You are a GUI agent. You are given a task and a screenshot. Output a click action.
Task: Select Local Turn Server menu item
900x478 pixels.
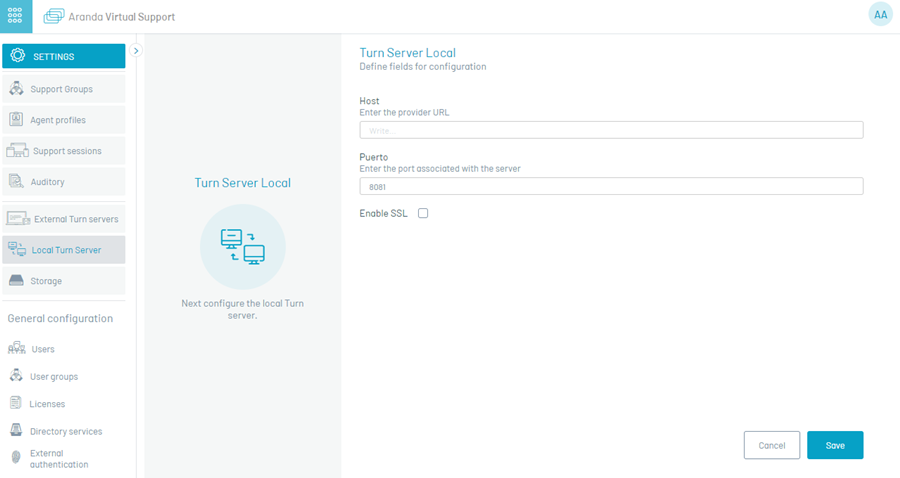point(64,250)
